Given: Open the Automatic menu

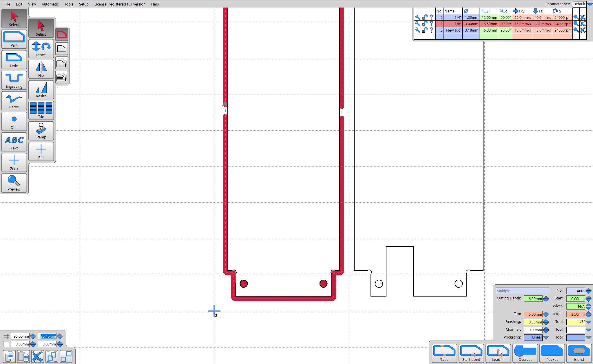Looking at the screenshot, I should (50, 4).
